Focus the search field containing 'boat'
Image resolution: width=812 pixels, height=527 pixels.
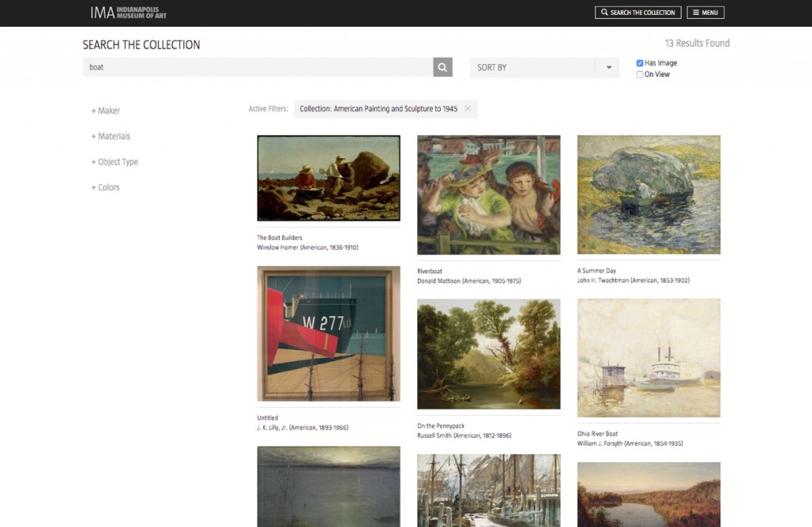(258, 67)
